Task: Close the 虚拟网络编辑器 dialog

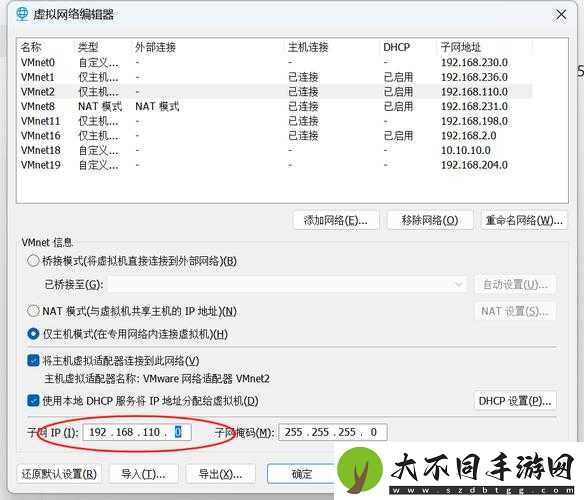Action: 561,15
